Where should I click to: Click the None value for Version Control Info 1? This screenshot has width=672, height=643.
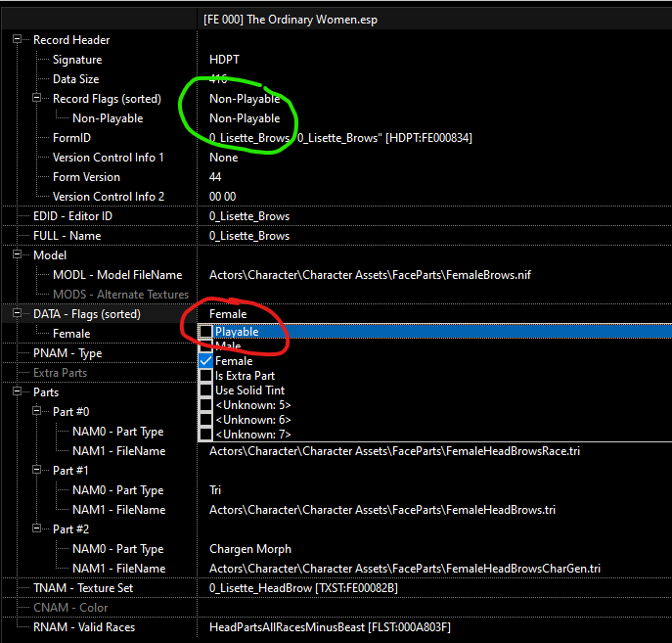tap(223, 158)
